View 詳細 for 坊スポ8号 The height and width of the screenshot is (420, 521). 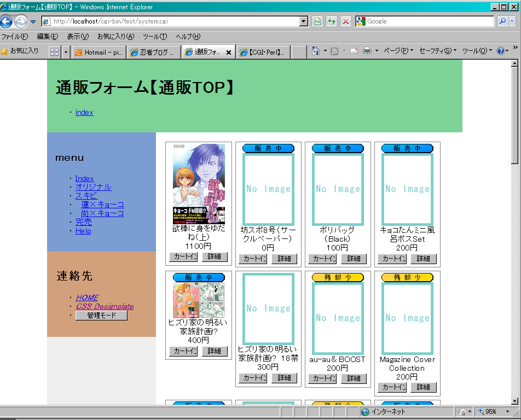pyautogui.click(x=284, y=259)
